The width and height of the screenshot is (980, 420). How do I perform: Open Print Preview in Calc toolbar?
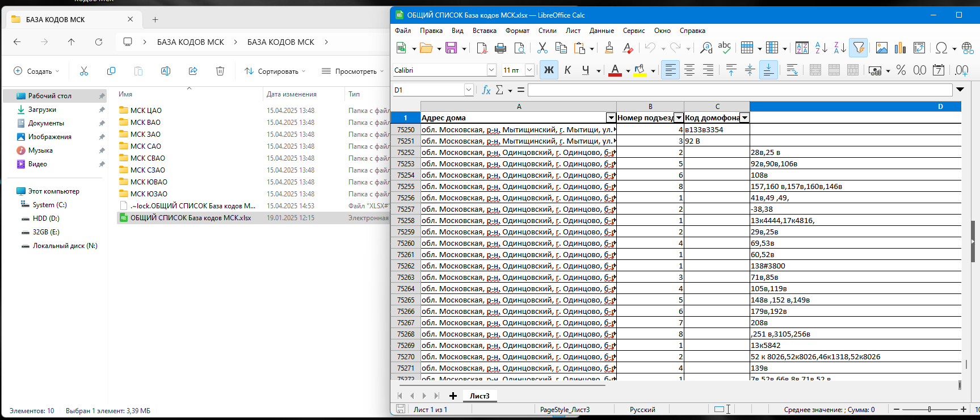pos(519,48)
